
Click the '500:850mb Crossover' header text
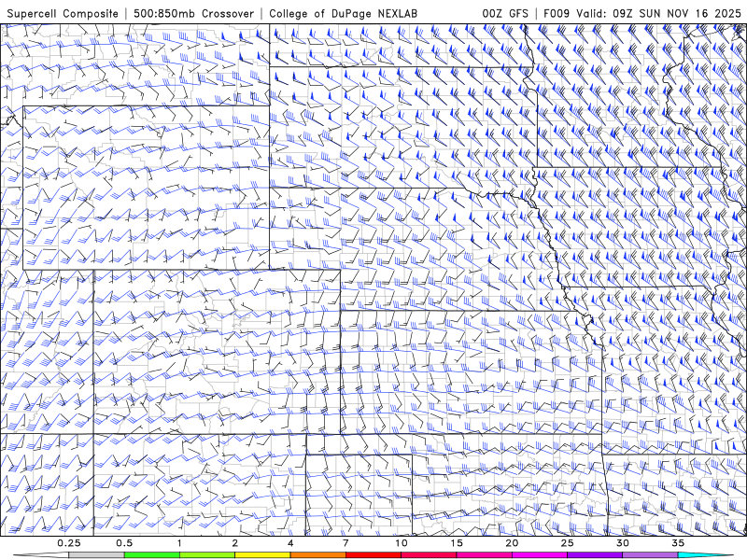(x=193, y=13)
